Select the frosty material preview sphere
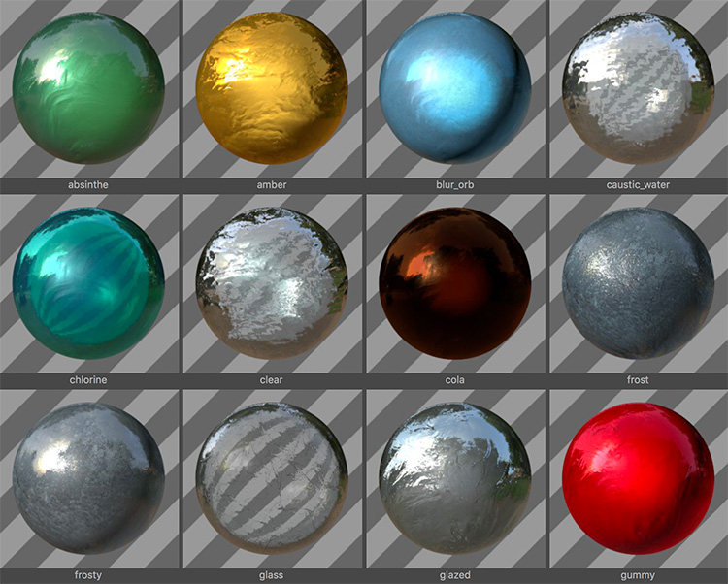The width and height of the screenshot is (728, 584). point(88,478)
